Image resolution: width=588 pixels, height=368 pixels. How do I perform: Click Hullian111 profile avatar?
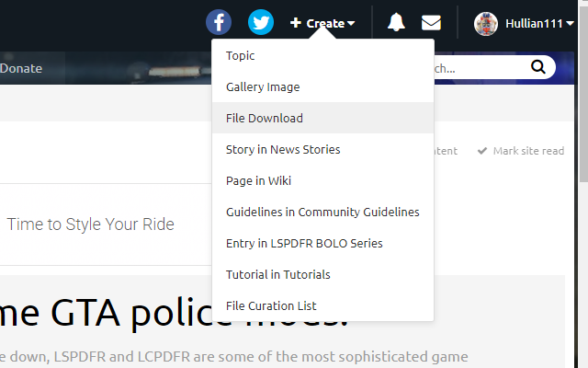[486, 24]
